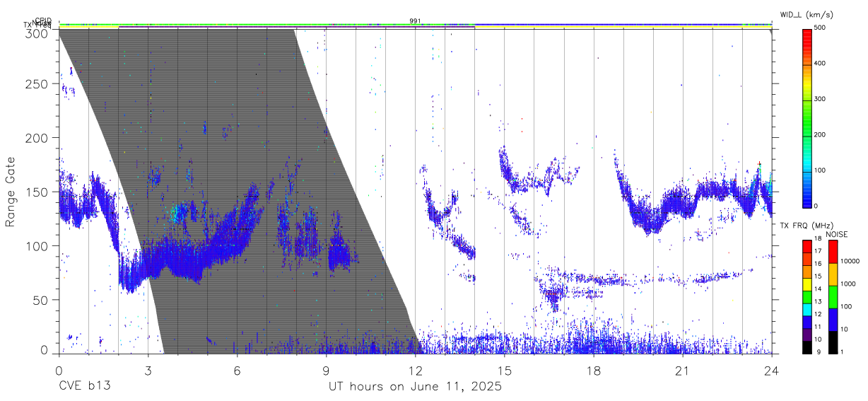Click the '991' CPID value at top
868x401 pixels.
(415, 21)
